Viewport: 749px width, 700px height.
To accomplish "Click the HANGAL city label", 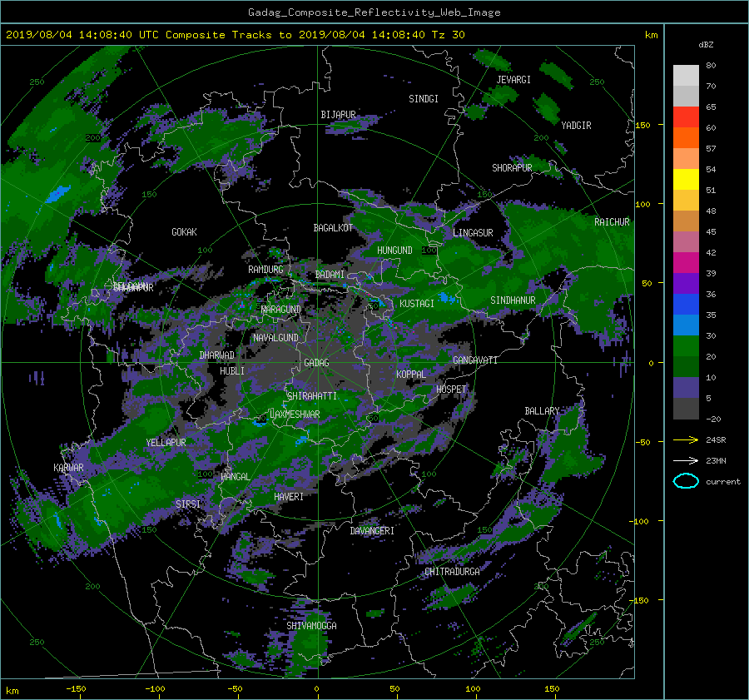I will pos(235,477).
